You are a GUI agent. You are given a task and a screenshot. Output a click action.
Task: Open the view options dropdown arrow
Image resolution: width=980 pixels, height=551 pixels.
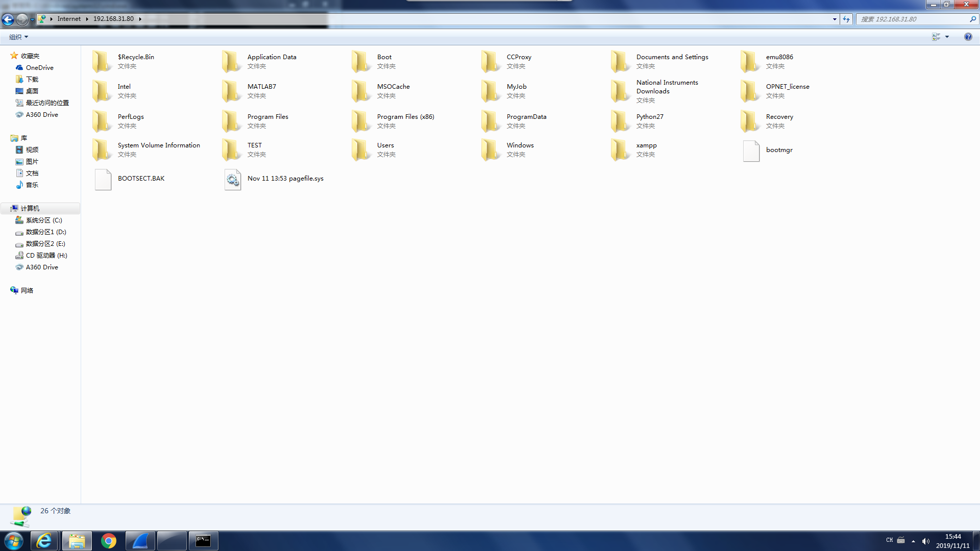pyautogui.click(x=947, y=37)
